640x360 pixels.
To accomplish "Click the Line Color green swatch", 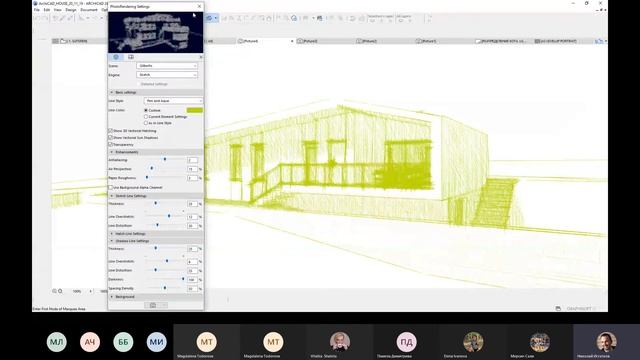I will coord(195,110).
